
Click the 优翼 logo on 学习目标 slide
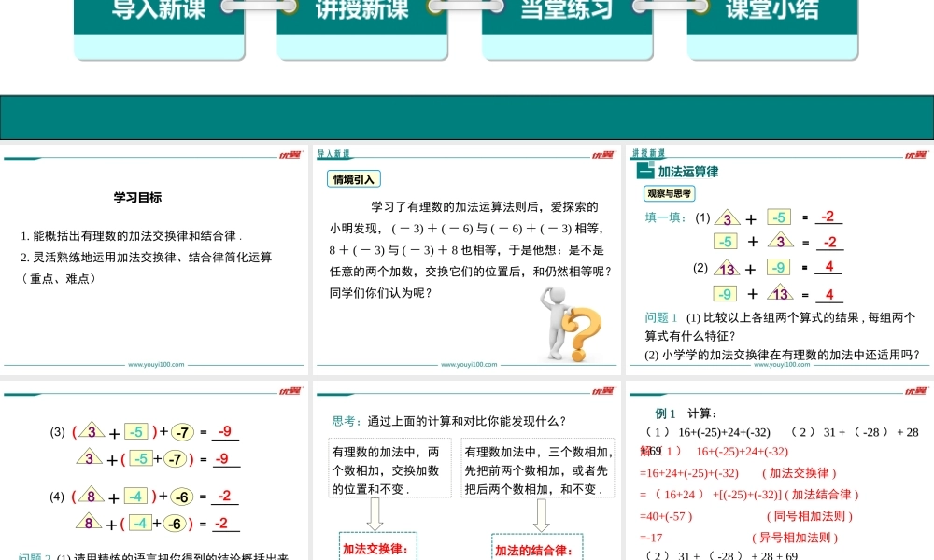(x=289, y=155)
